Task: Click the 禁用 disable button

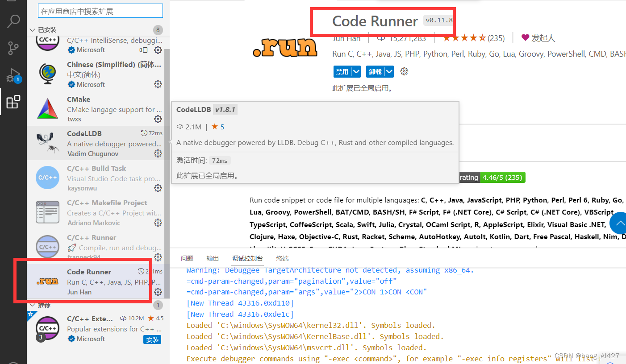Action: point(342,71)
